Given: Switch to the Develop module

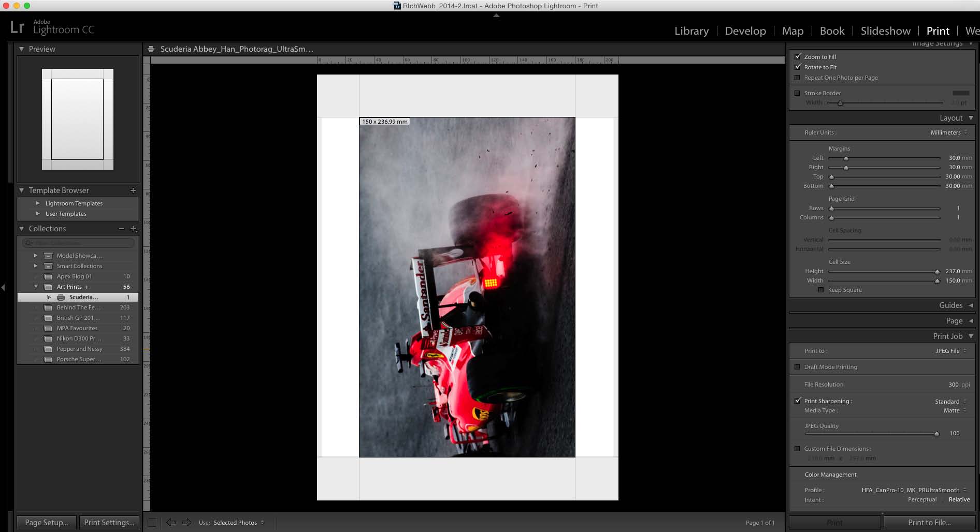Looking at the screenshot, I should 745,31.
